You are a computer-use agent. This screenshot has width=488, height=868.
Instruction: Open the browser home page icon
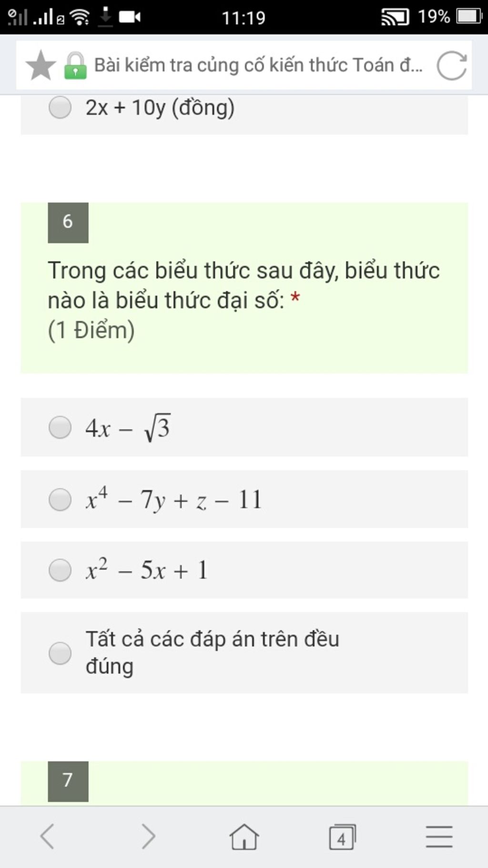[x=244, y=837]
